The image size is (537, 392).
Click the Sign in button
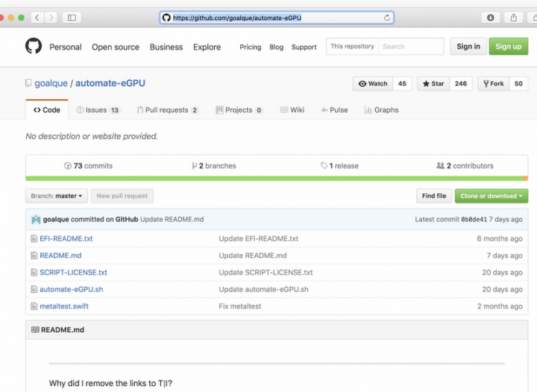pos(468,46)
